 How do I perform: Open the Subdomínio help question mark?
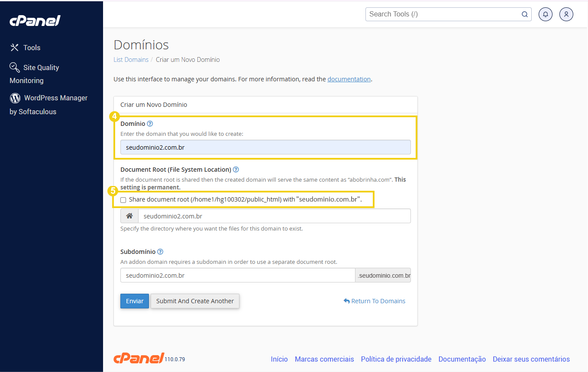(x=160, y=251)
